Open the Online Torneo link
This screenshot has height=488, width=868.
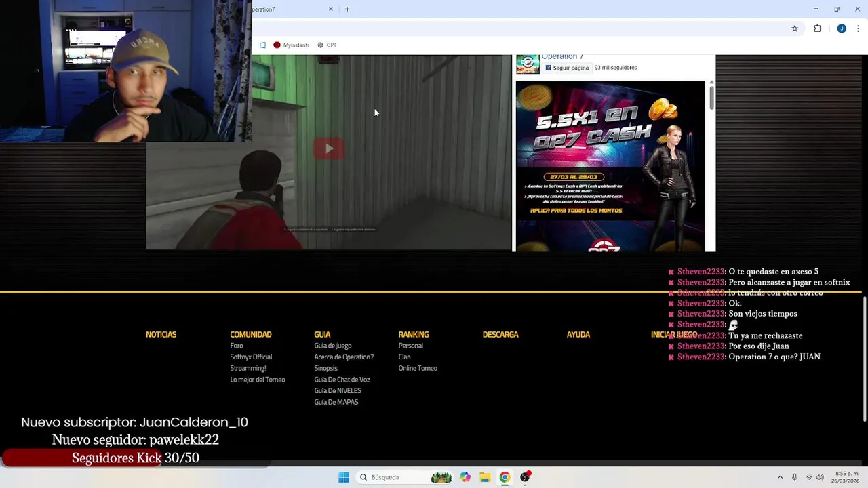(x=418, y=368)
